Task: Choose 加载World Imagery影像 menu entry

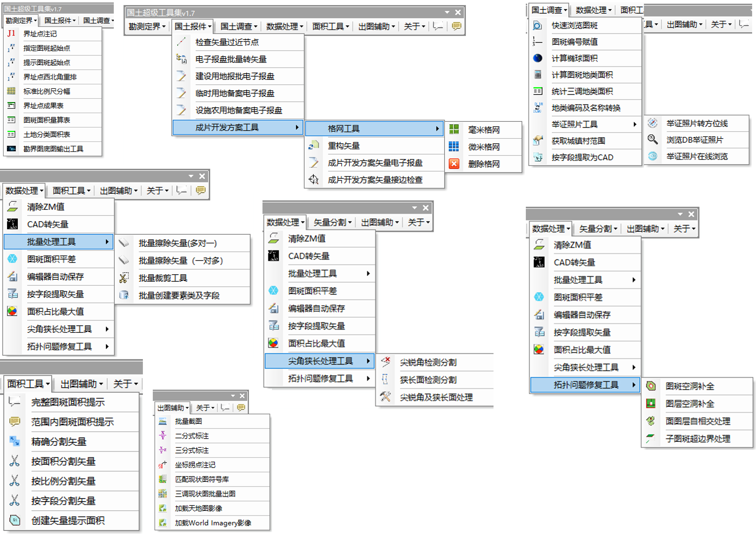Action: pyautogui.click(x=213, y=523)
